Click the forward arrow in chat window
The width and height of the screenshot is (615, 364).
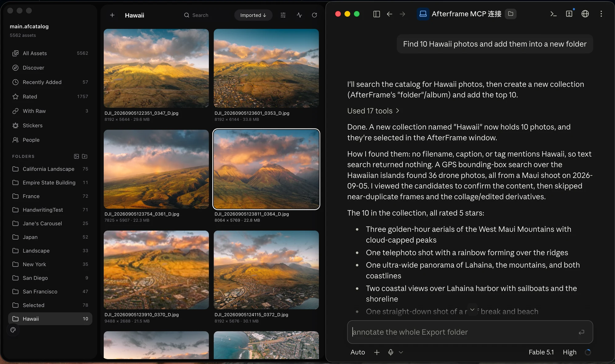click(402, 14)
